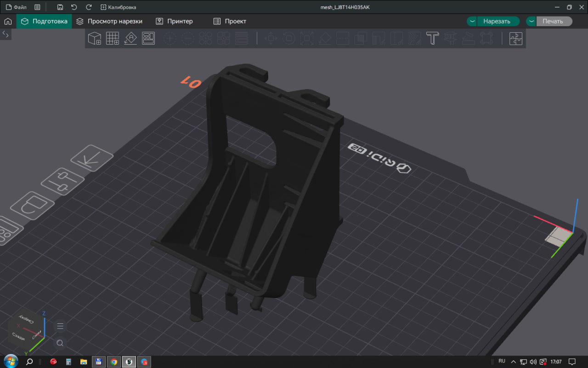Screen dimensions: 588x368
Task: Open the hamburger menu near view cube
Action: (60, 326)
